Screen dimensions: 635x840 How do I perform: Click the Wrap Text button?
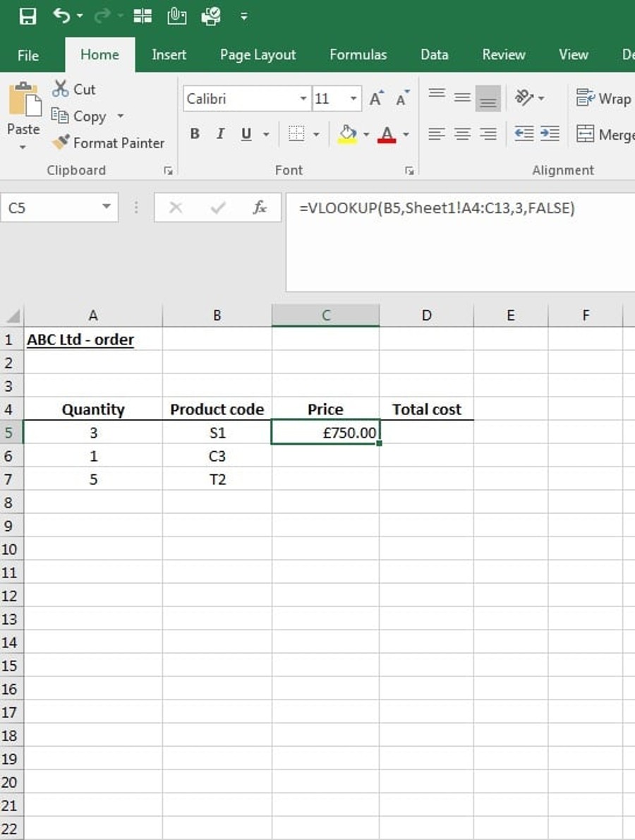604,98
